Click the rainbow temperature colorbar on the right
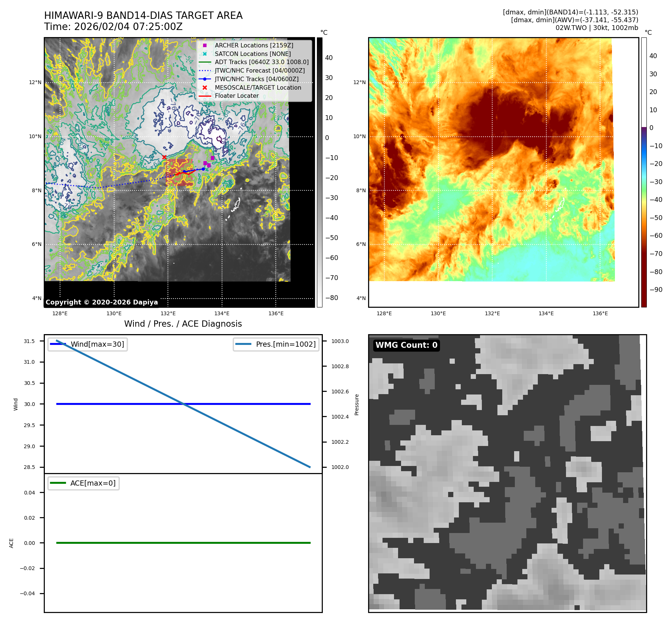This screenshot has height=626, width=672. [644, 172]
